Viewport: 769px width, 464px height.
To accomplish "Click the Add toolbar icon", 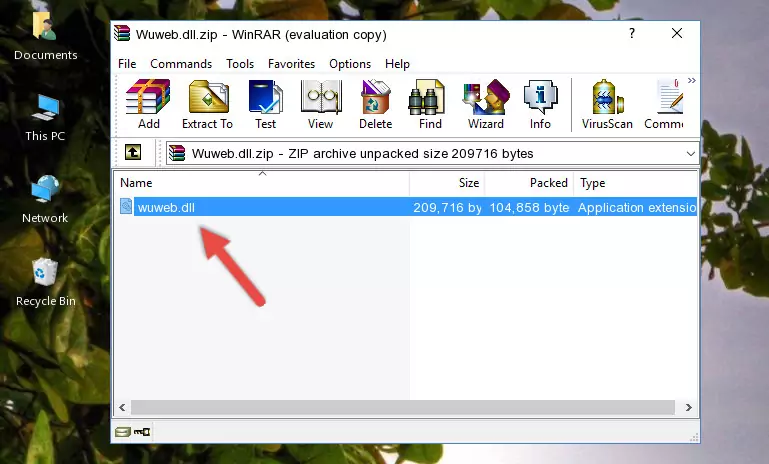I will pyautogui.click(x=148, y=104).
